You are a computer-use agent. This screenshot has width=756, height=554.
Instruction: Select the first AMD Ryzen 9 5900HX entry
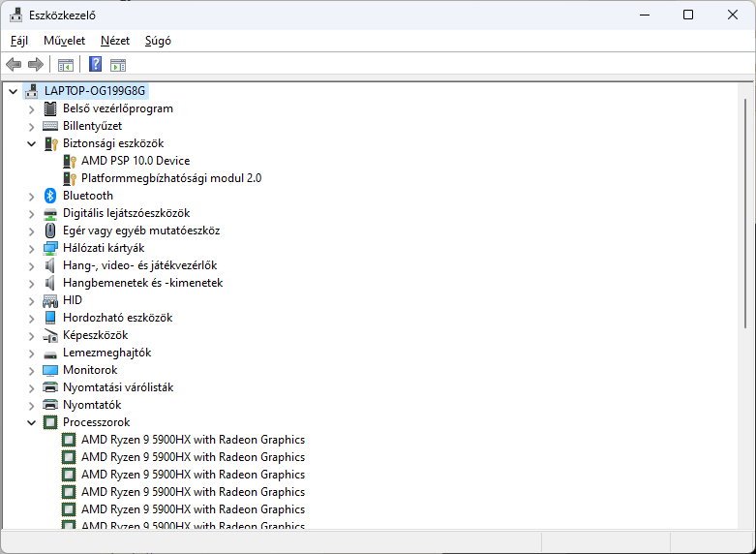[193, 440]
